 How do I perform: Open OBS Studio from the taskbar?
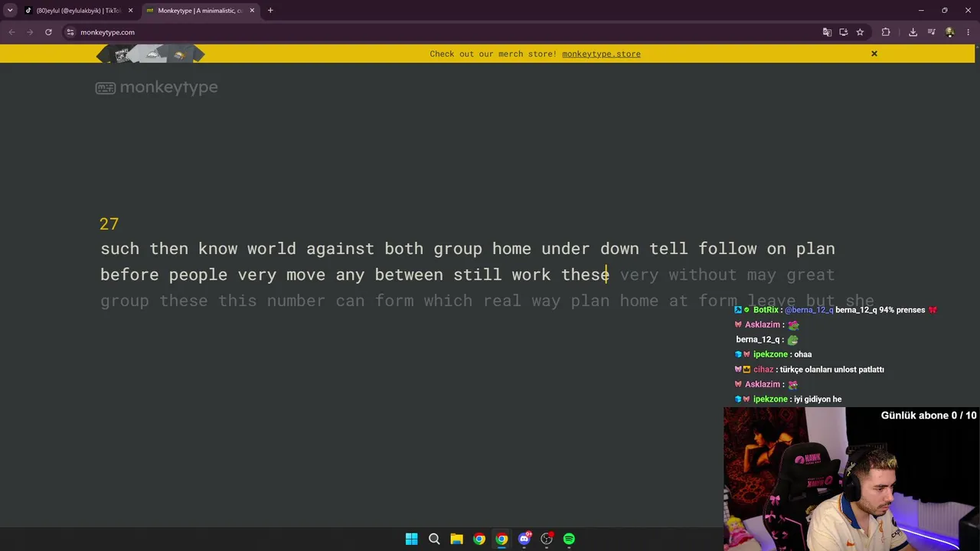point(547,539)
